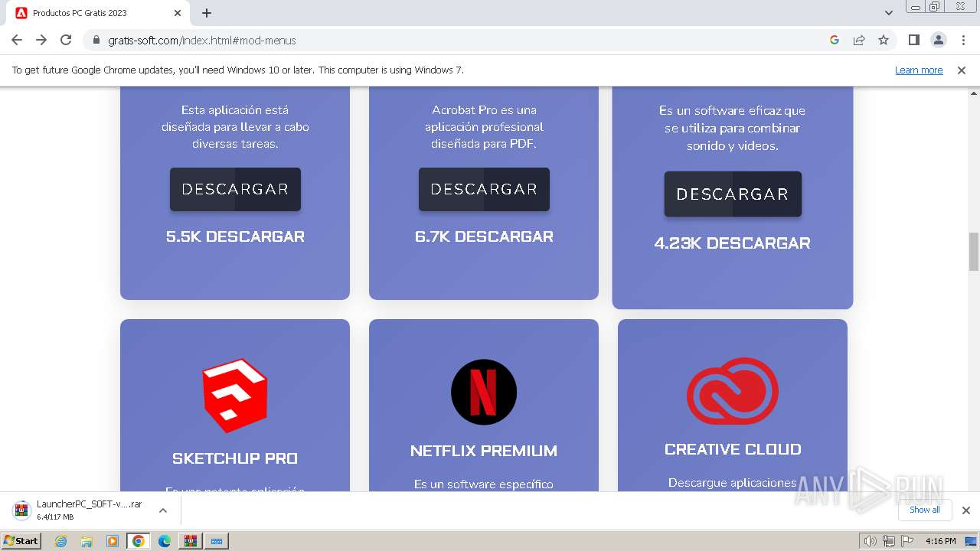Click the page vertical scrollbar thumb
Image resolution: width=980 pixels, height=551 pixels.
tap(974, 252)
